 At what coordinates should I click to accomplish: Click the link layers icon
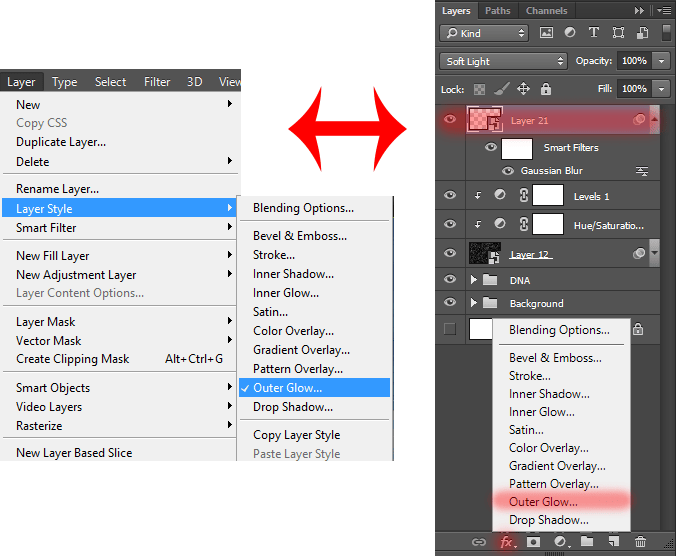479,542
